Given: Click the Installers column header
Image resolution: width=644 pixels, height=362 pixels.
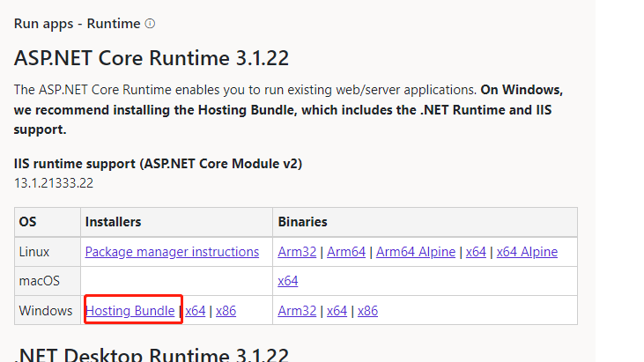Looking at the screenshot, I should tap(114, 222).
